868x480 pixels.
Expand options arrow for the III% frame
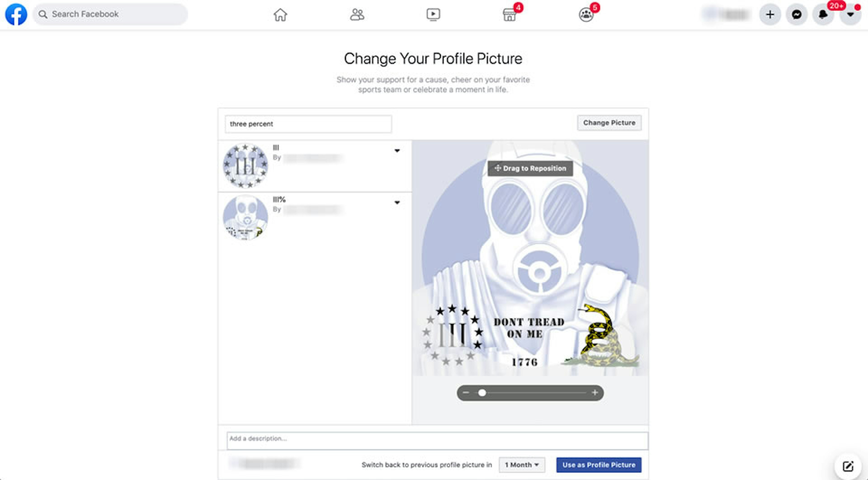tap(397, 202)
